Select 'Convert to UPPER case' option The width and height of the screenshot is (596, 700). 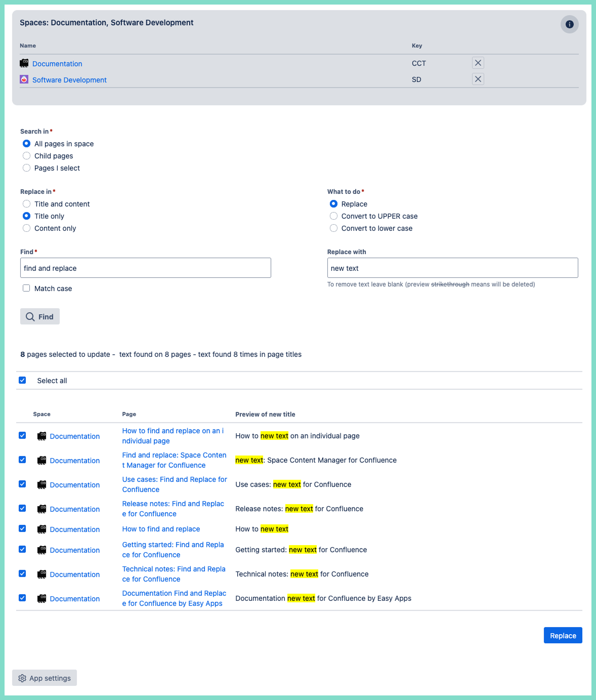coord(334,216)
